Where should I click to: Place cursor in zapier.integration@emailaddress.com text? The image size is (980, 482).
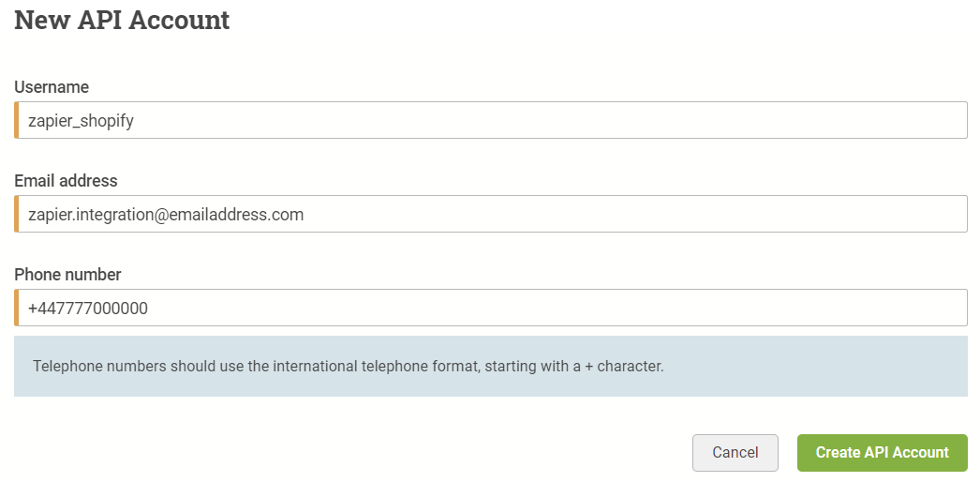click(166, 215)
